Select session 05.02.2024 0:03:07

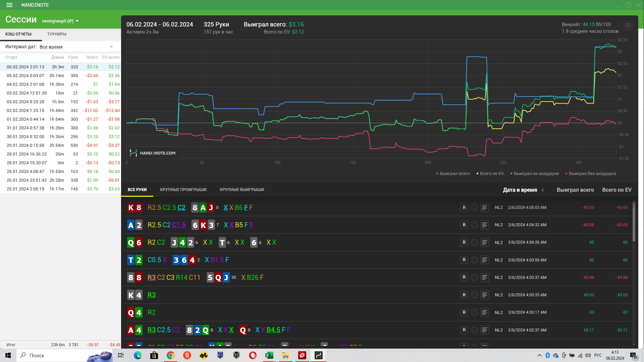[x=60, y=75]
